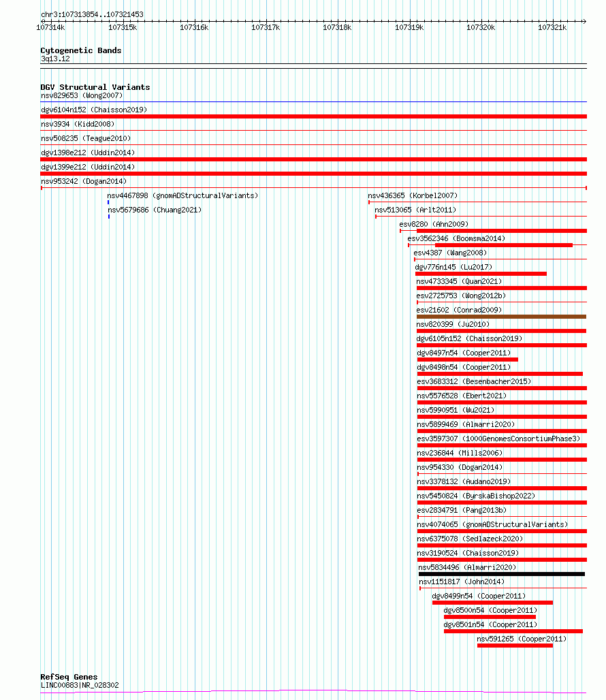The image size is (606, 700).
Task: Click the 107317k ruler marker
Action: pyautogui.click(x=266, y=27)
